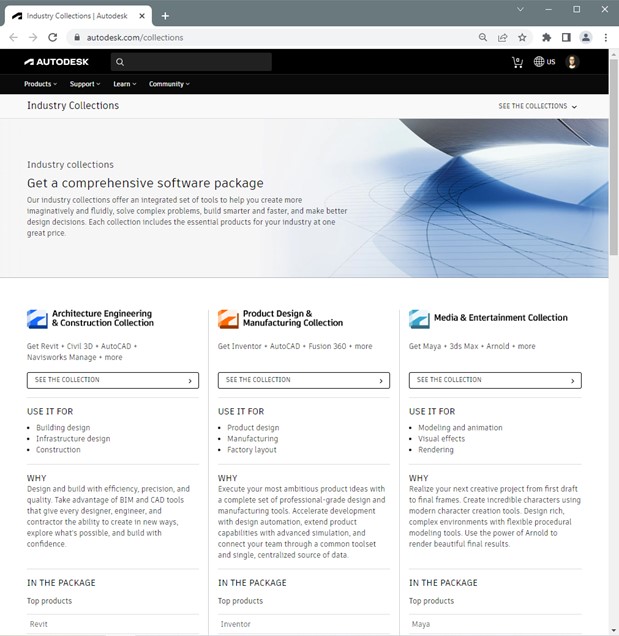Click See The Collection for Product Design
This screenshot has height=636, width=619.
coord(304,380)
